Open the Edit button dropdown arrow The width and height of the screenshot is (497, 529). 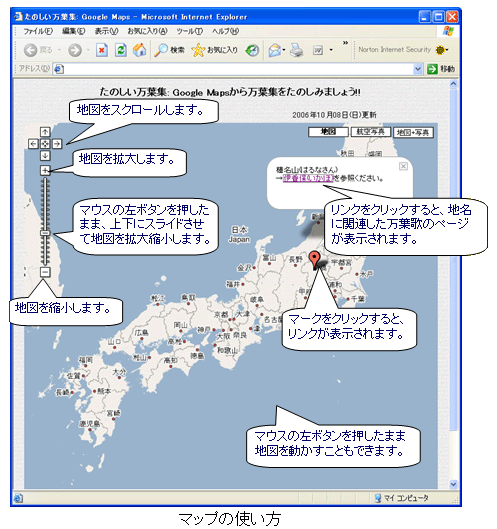[x=331, y=50]
